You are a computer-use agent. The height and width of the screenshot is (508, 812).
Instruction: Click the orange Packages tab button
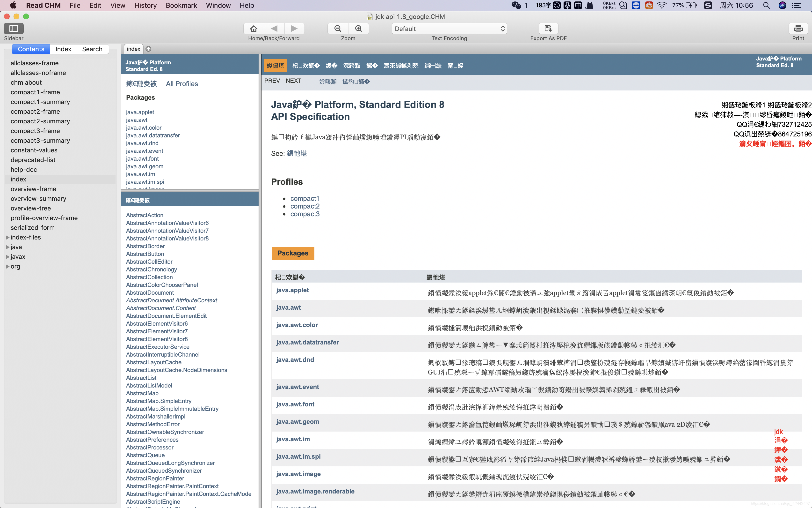click(x=293, y=253)
